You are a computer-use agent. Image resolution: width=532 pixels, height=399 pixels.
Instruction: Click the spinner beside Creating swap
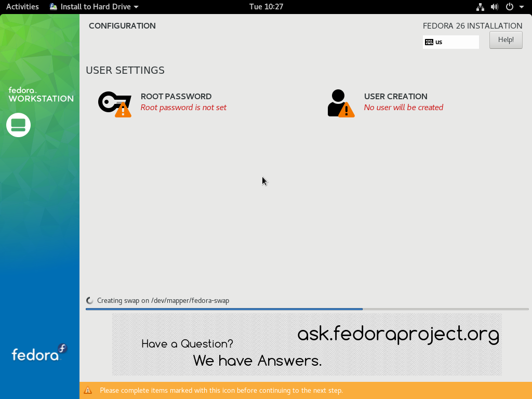click(x=89, y=301)
